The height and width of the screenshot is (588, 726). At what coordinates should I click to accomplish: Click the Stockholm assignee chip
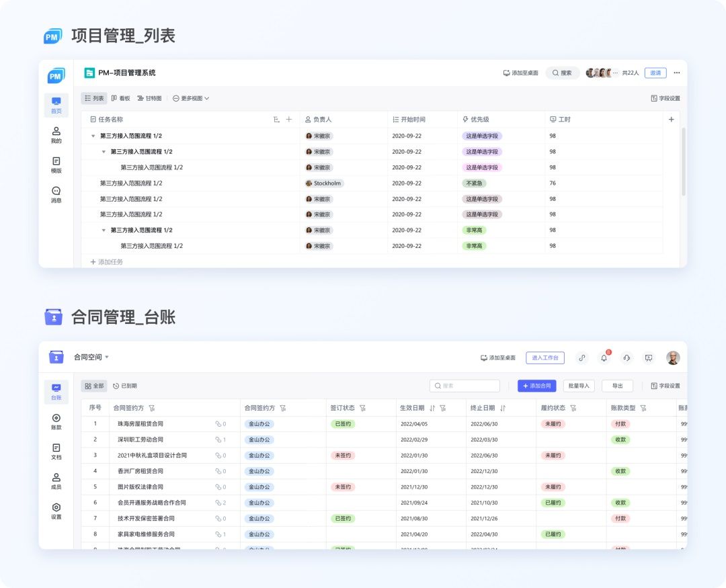(323, 183)
